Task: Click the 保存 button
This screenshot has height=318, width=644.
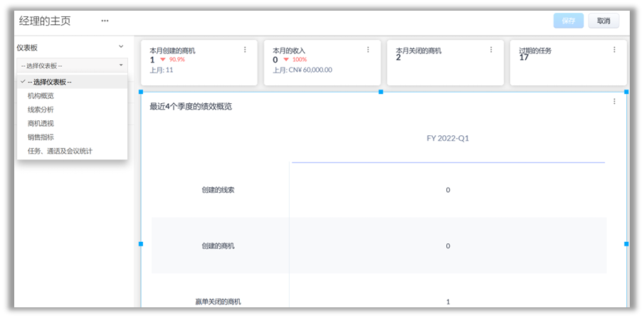Action: pyautogui.click(x=568, y=21)
